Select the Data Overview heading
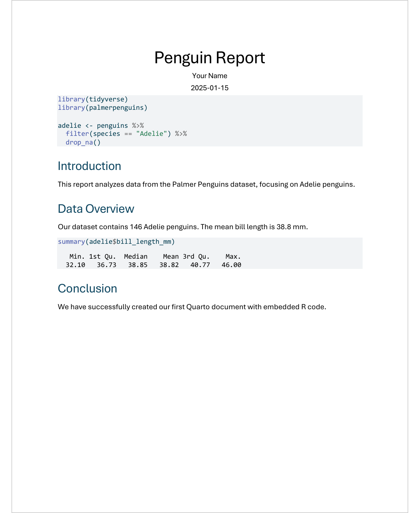Viewport: 420px width, 513px height. tap(96, 209)
